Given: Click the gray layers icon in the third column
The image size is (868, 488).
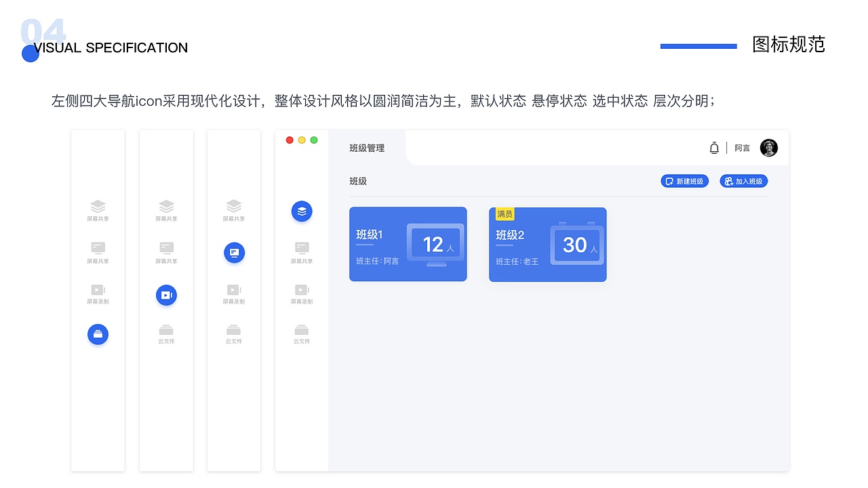Looking at the screenshot, I should (x=233, y=205).
